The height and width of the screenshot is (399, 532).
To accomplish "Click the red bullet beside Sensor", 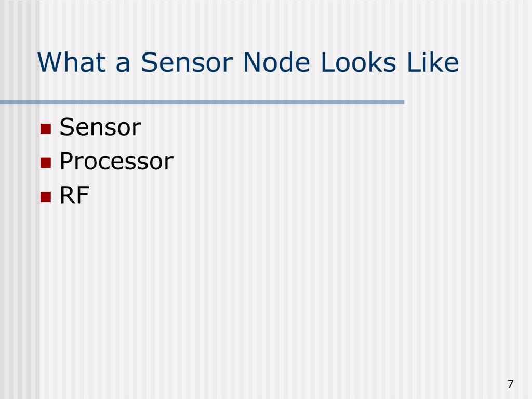I will click(46, 129).
